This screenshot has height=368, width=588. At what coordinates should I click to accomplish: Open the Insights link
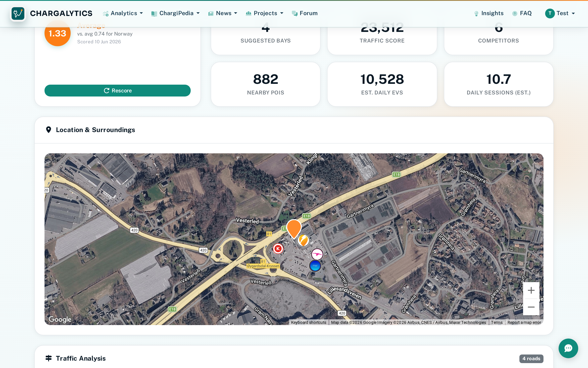[489, 13]
